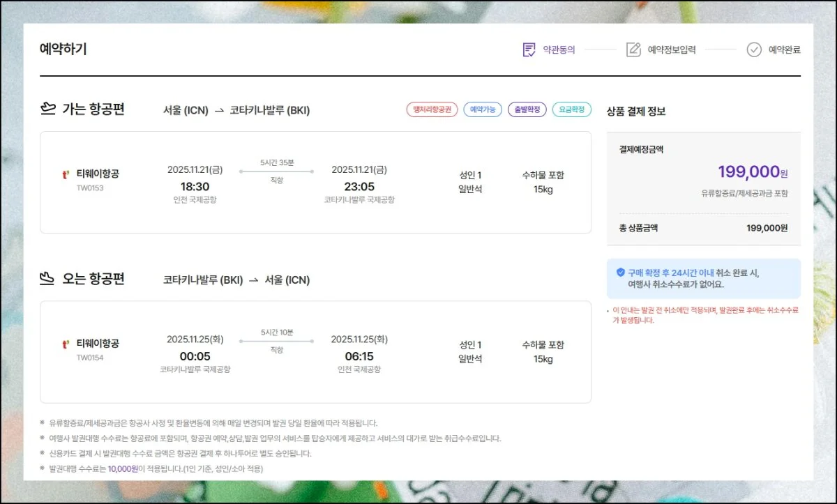Screen dimensions: 837x504
Task: Click the 예약정보입력 pencil edit icon
Action: point(633,49)
